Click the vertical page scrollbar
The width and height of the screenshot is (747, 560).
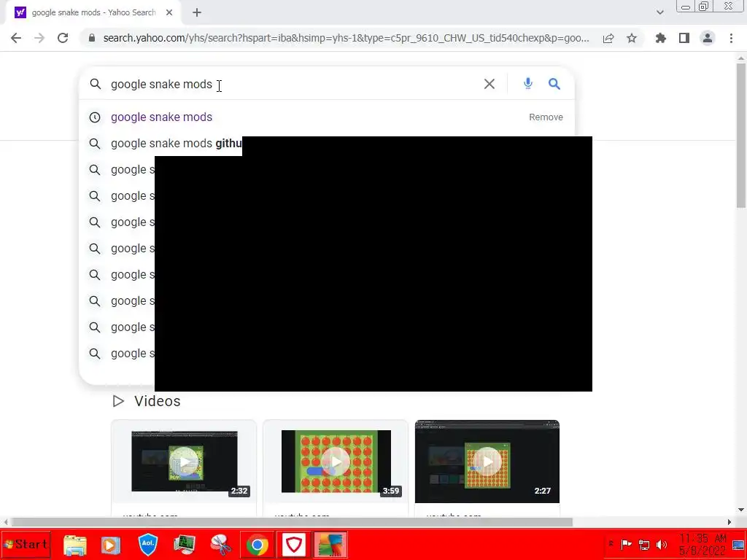[x=741, y=135]
